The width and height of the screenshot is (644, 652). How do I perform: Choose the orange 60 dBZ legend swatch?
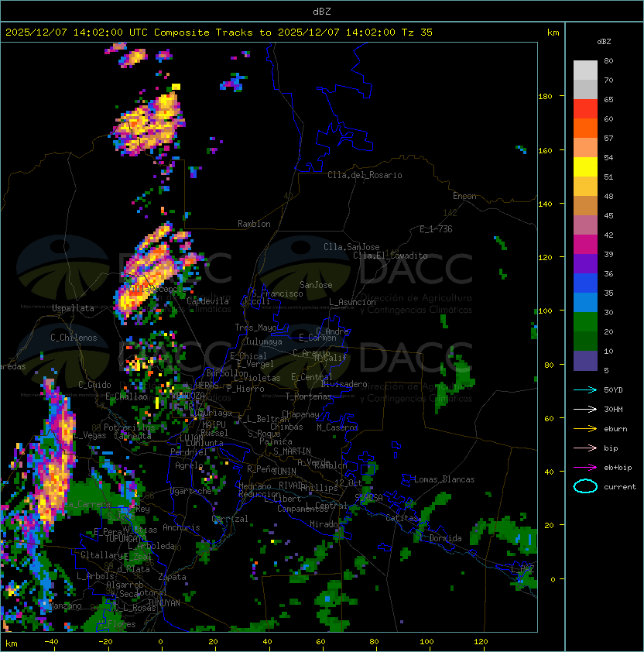click(x=585, y=129)
